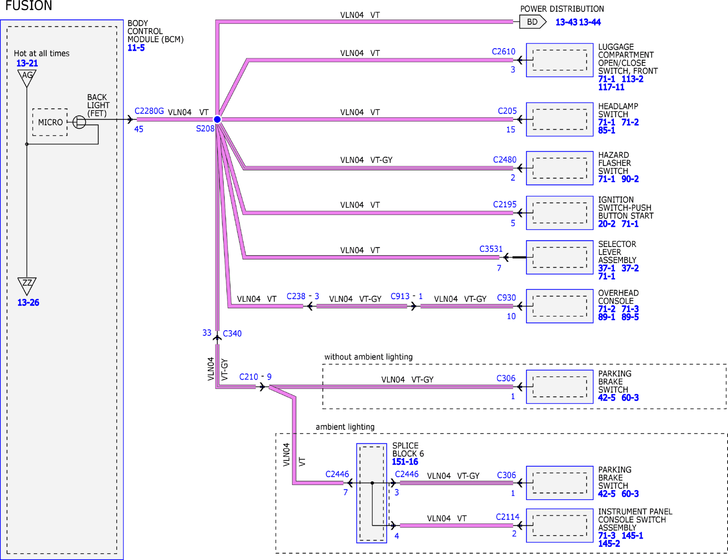Select connector label C238
The image size is (728, 560).
[x=296, y=296]
